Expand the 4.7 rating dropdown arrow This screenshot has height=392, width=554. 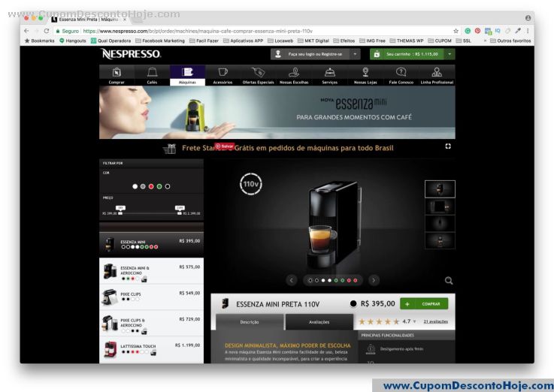tap(414, 321)
